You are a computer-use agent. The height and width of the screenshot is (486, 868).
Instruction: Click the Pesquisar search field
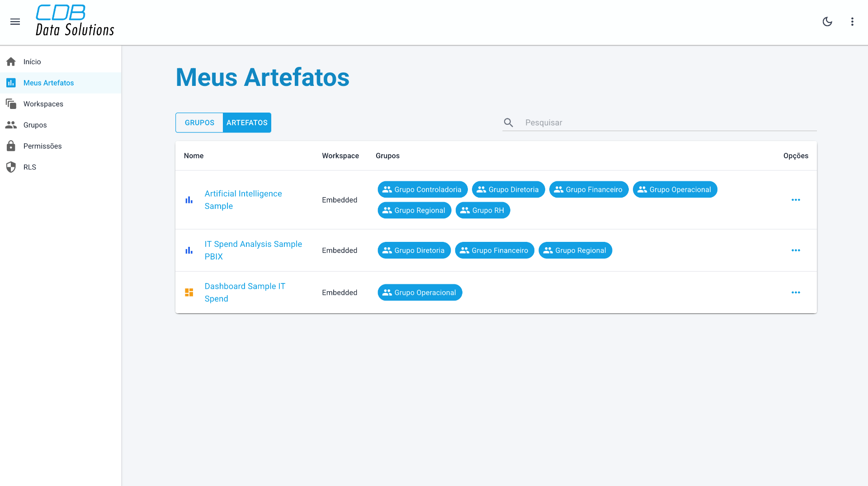pos(669,123)
